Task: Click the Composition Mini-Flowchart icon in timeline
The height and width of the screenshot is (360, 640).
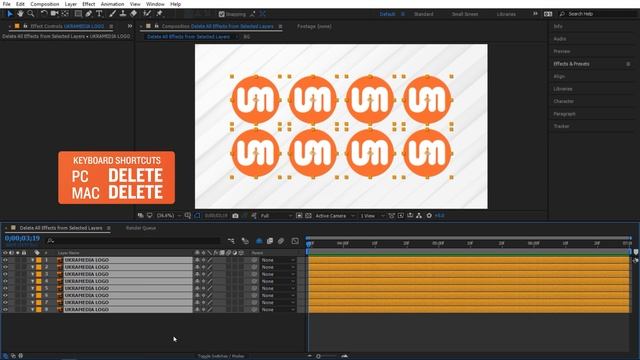Action: 231,241
